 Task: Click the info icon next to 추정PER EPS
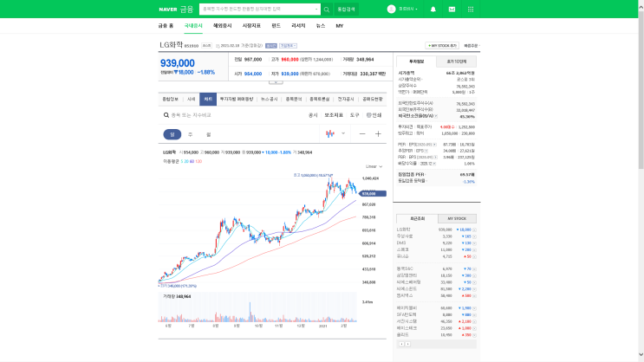[426, 151]
